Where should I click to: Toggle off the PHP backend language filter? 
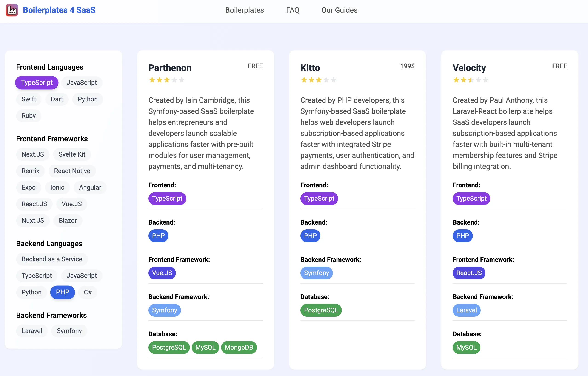pyautogui.click(x=63, y=292)
